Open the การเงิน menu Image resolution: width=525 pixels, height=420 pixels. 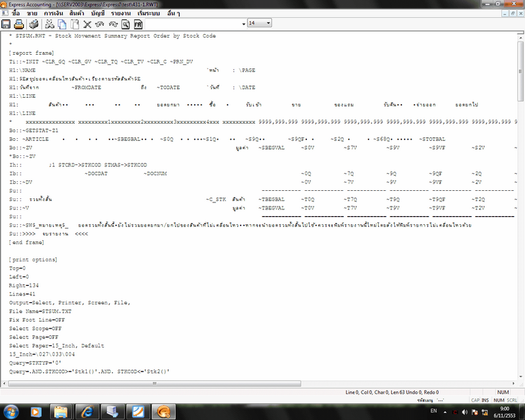coord(53,14)
